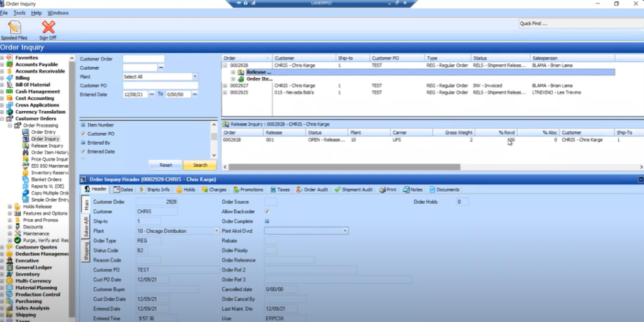Switch to the Shipment Audit tab
Image resolution: width=644 pixels, height=322 pixels.
coord(353,190)
